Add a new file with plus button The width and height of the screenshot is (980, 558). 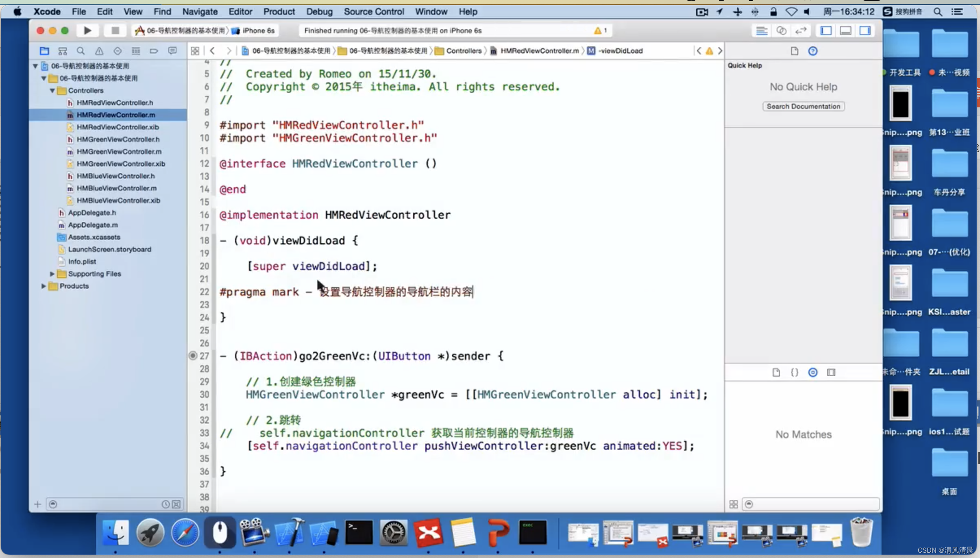pyautogui.click(x=37, y=504)
